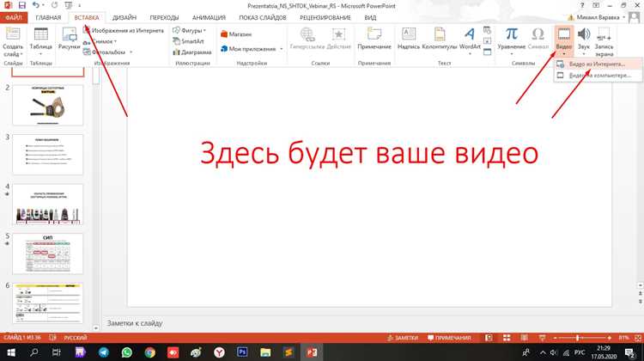This screenshot has width=644, height=361.
Task: Insert a Надпись text box
Action: click(x=409, y=38)
